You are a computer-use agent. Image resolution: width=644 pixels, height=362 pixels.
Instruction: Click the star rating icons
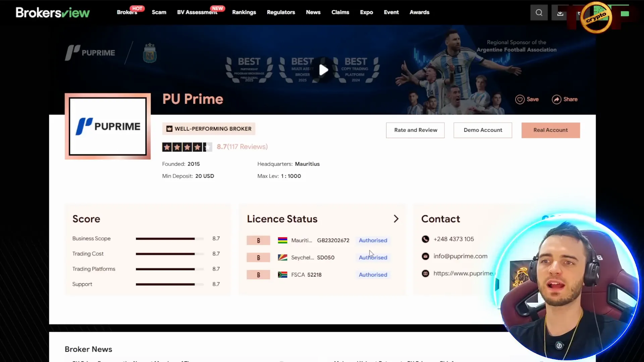click(187, 147)
